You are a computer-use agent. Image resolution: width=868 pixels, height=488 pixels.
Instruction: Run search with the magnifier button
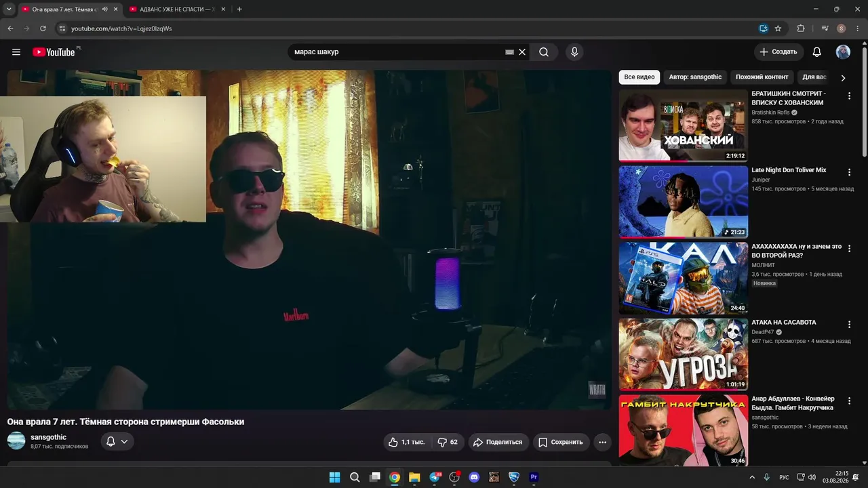(544, 52)
